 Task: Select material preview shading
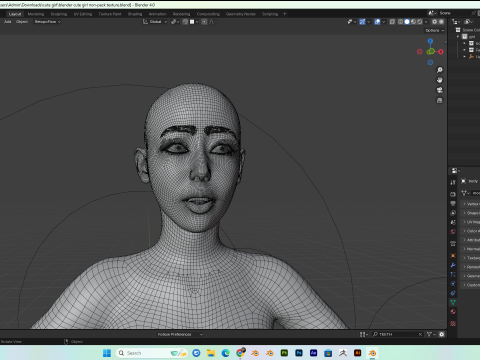coord(413,22)
